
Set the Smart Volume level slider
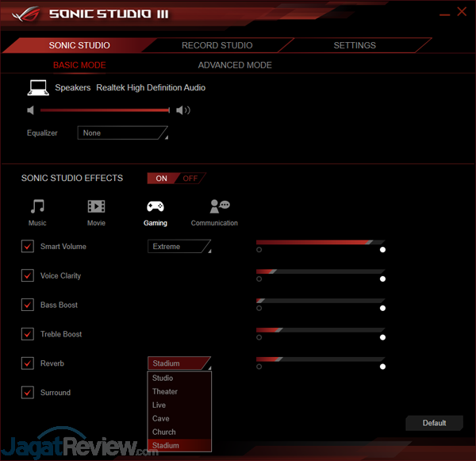click(x=321, y=242)
